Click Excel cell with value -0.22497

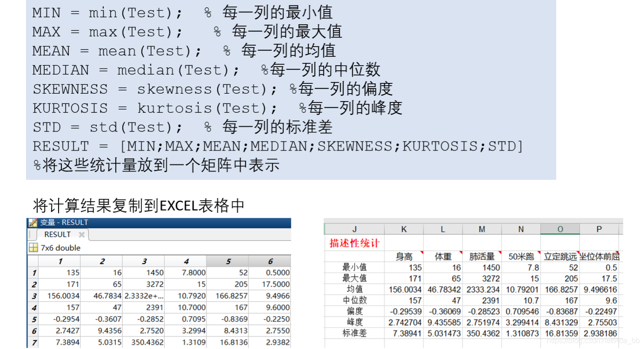(599, 311)
